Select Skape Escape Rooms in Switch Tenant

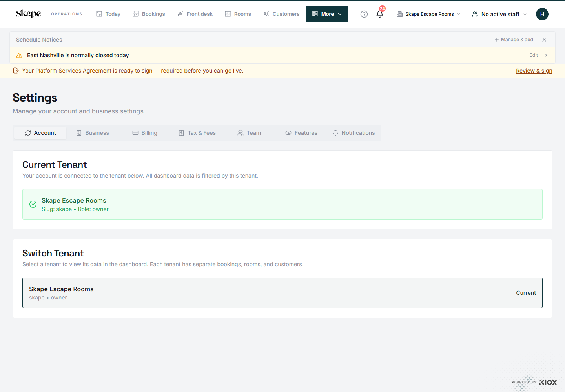point(282,293)
